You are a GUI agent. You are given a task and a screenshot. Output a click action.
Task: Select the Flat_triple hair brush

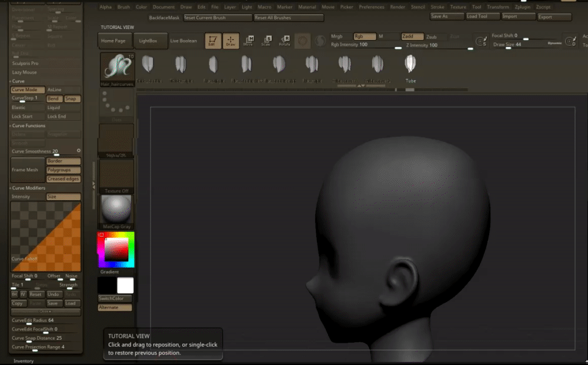pyautogui.click(x=312, y=68)
